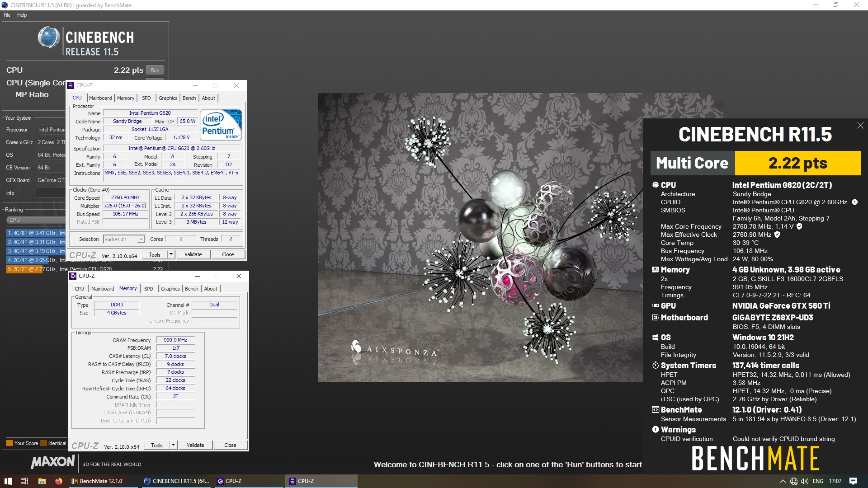Screen dimensions: 868x488
Task: Click ENG language indicator in tray
Action: point(818,481)
